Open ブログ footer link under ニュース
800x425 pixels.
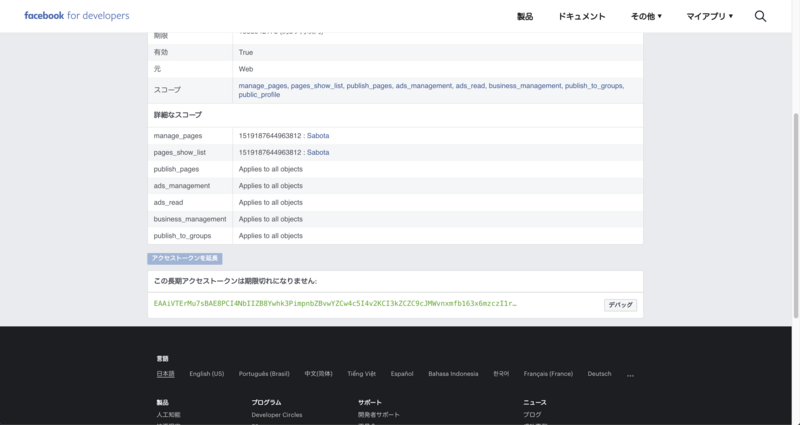[x=532, y=415]
